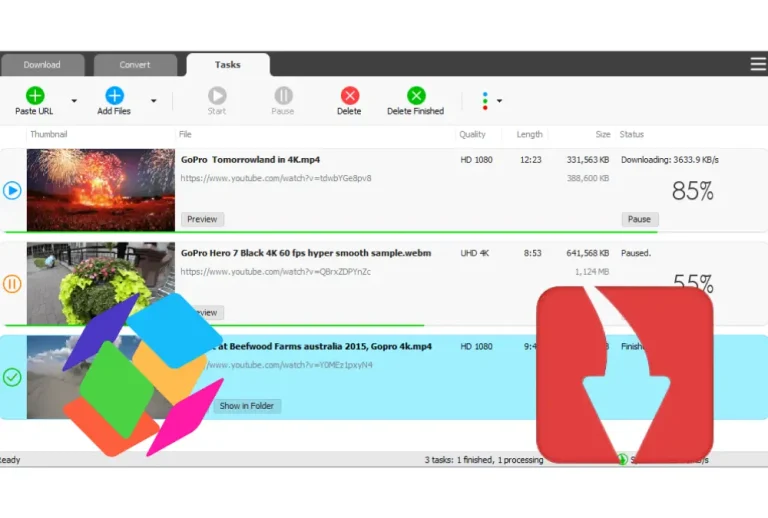Image resolution: width=768 pixels, height=518 pixels.
Task: Click the 331,563 KB size value
Action: click(x=588, y=160)
